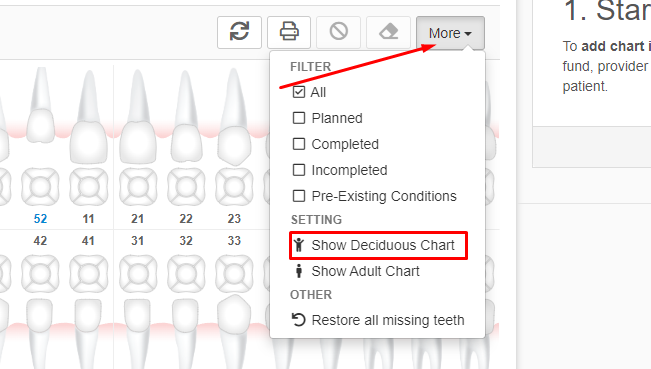
Task: Click the restore missing teeth arrow icon
Action: pos(298,320)
